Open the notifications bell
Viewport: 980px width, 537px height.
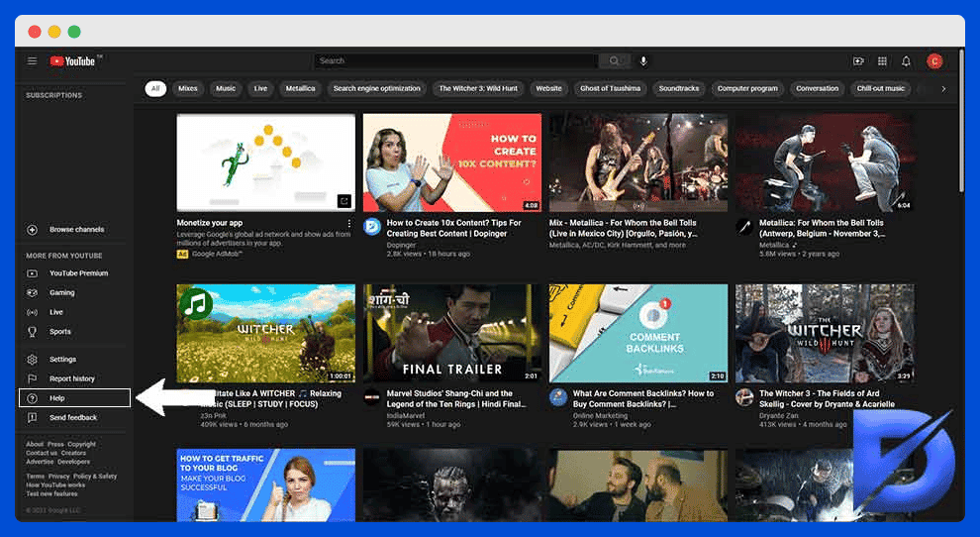click(906, 60)
